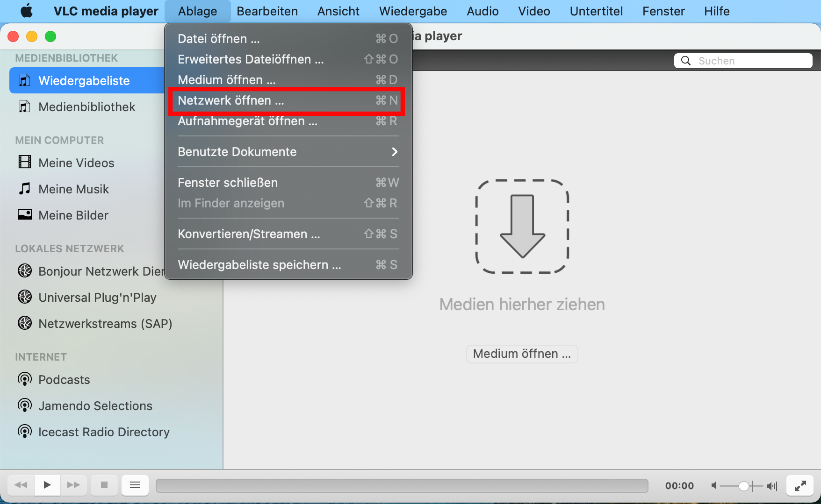Toggle the playlist view button
This screenshot has width=821, height=504.
[135, 485]
